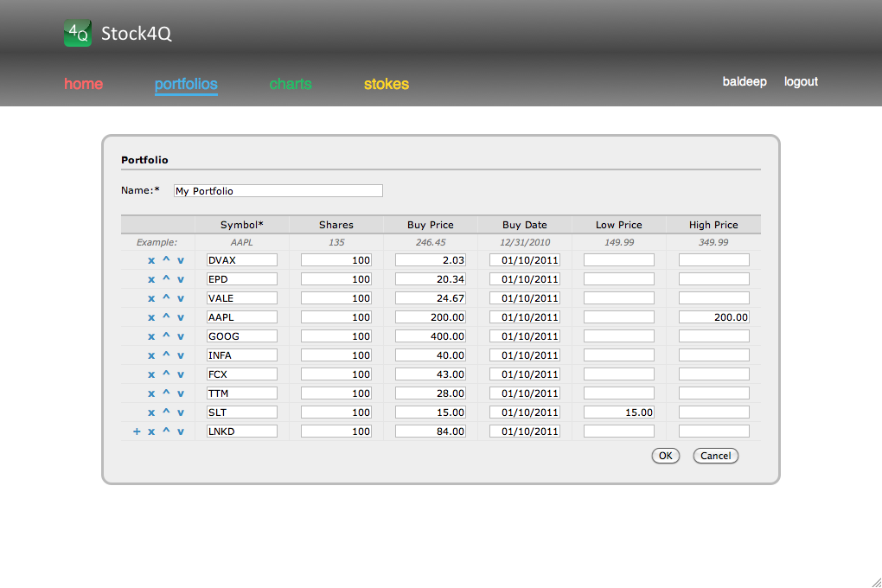Move the AAPL row up
Screen dimensions: 882x588
(166, 316)
